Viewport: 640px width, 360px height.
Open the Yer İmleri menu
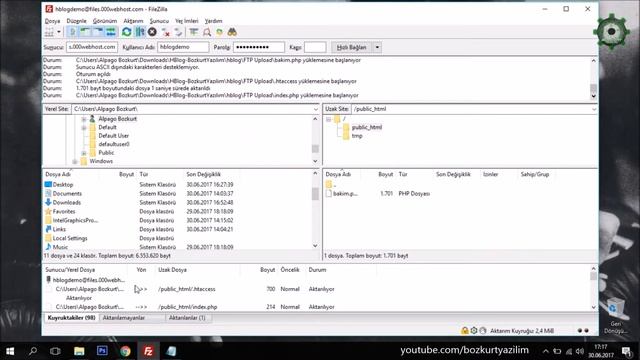pyautogui.click(x=187, y=21)
